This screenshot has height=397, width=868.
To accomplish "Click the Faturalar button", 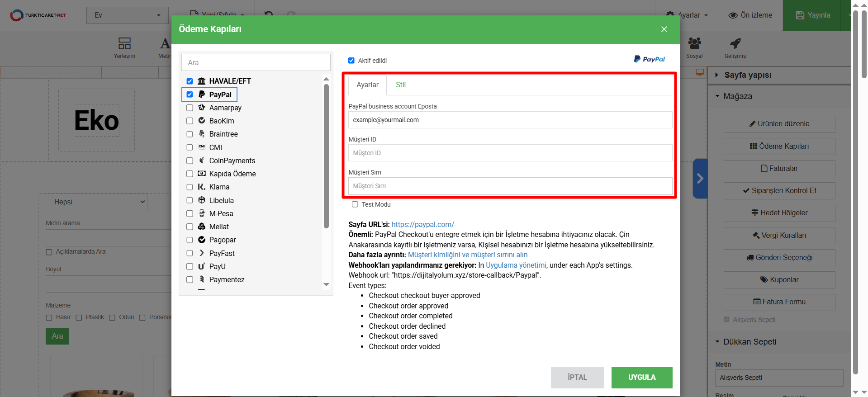I will point(779,169).
